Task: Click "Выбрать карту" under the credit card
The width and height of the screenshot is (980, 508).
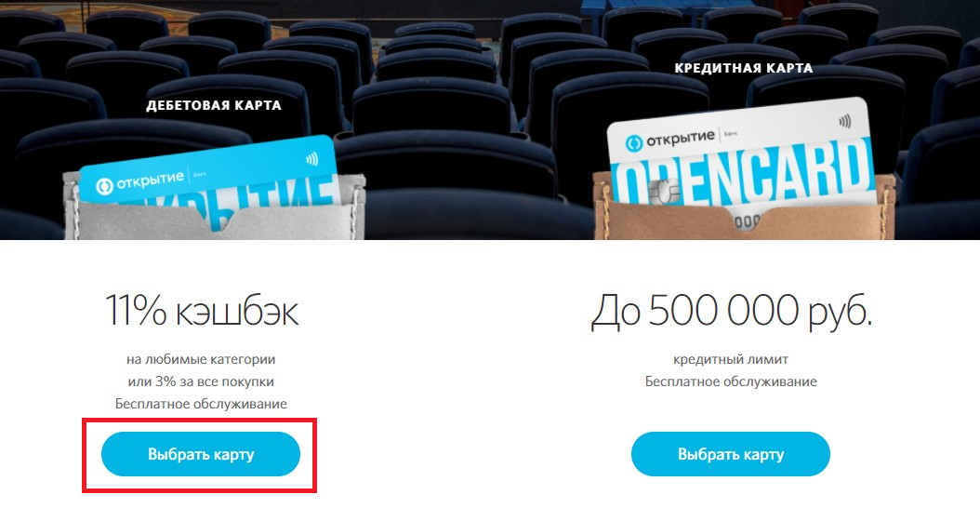Action: [731, 454]
